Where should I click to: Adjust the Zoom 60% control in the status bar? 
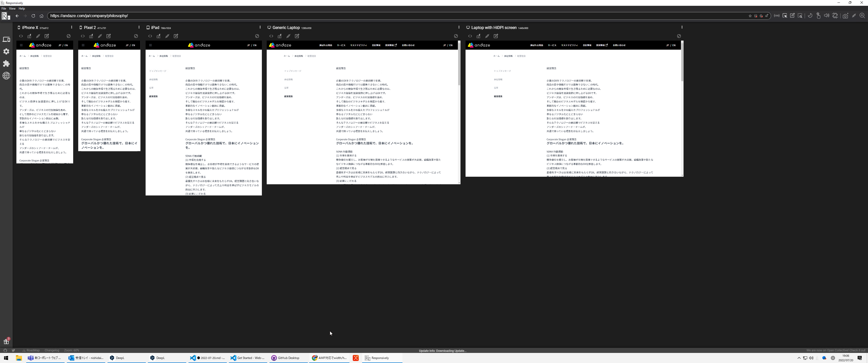[71, 351]
